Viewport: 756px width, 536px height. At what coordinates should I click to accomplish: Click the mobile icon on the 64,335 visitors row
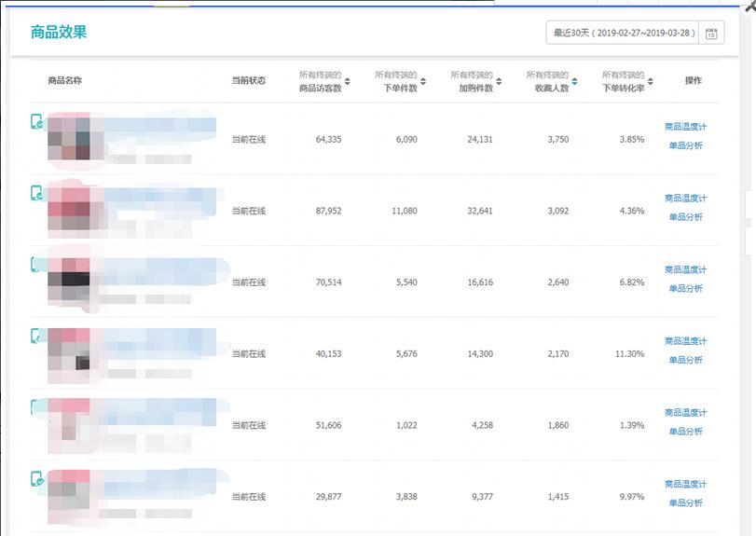(37, 122)
